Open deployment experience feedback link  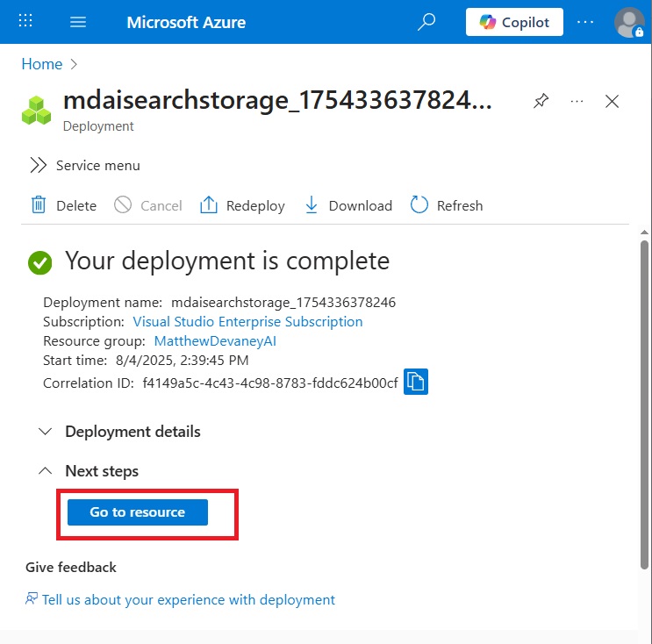[x=189, y=600]
